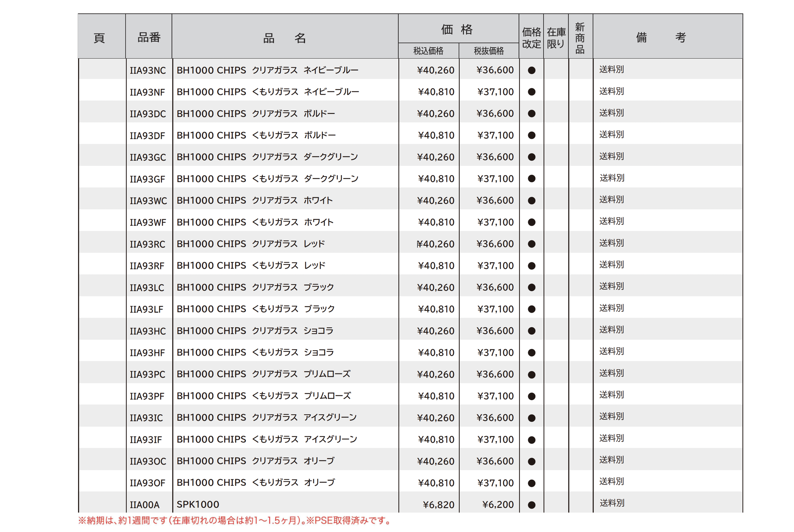Click price revision dot in IIA93WC row
This screenshot has width=794, height=532.
(531, 201)
